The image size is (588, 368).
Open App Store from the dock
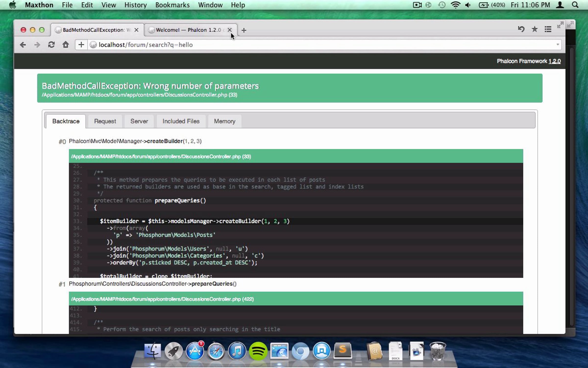195,351
